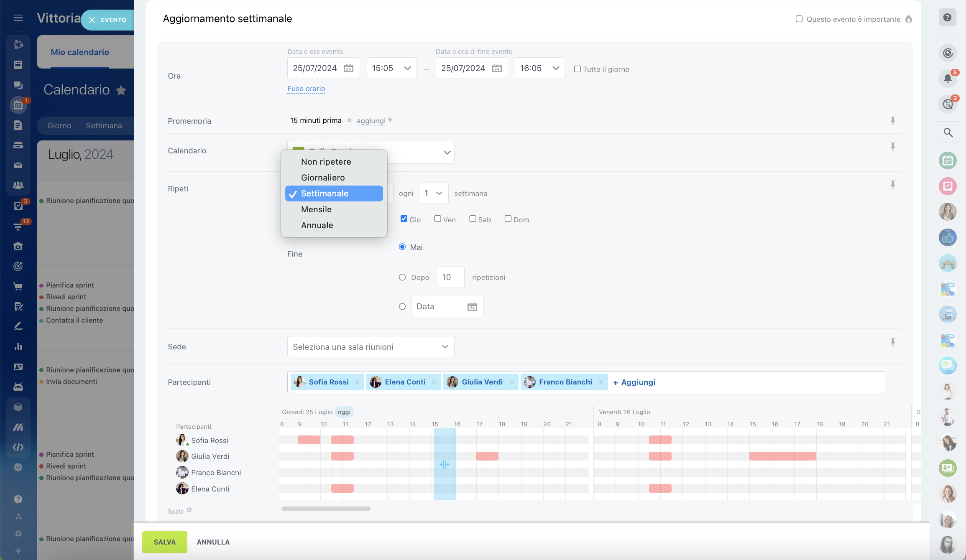966x560 pixels.
Task: Pin the Promemoria field
Action: [892, 121]
